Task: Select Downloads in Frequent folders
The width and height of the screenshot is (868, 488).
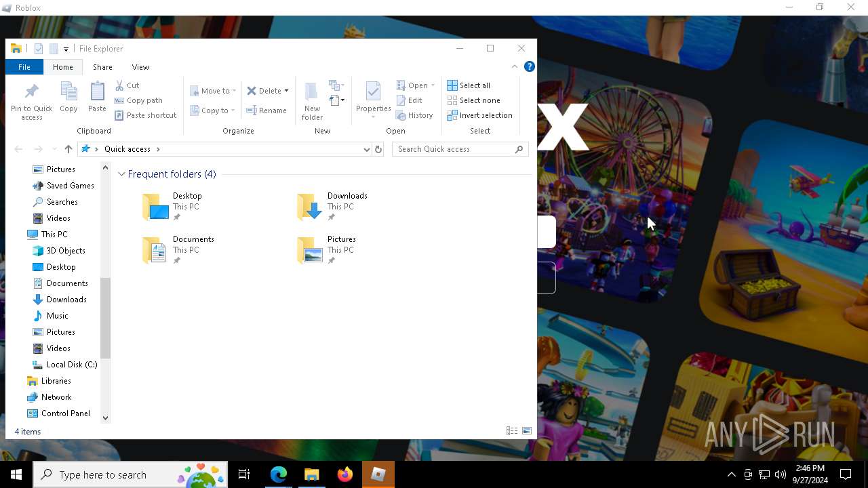Action: pos(332,207)
